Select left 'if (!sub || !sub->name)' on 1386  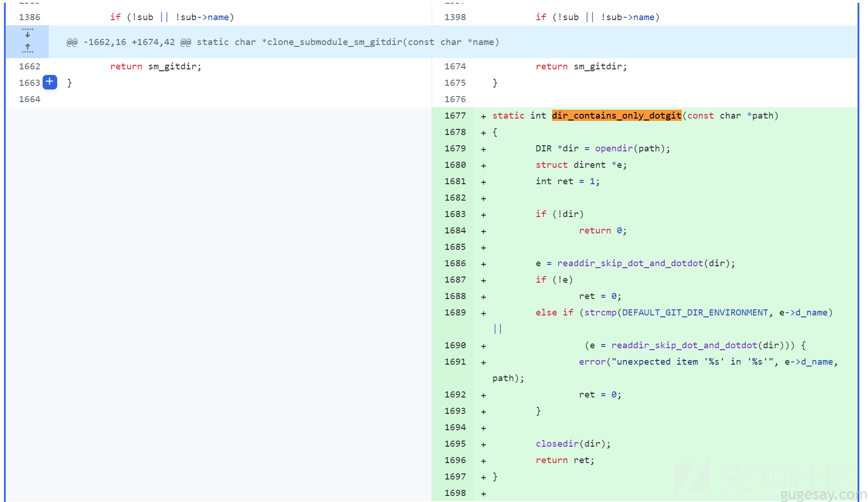coord(172,17)
